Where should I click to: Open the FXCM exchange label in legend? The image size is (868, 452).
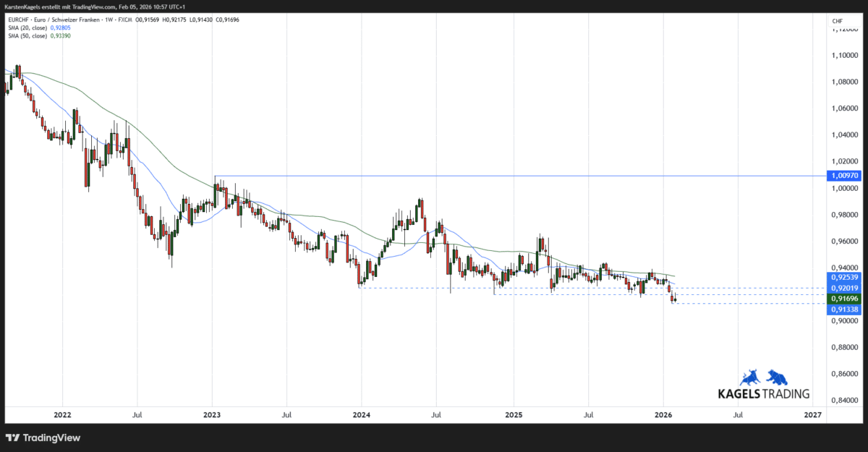tap(124, 20)
